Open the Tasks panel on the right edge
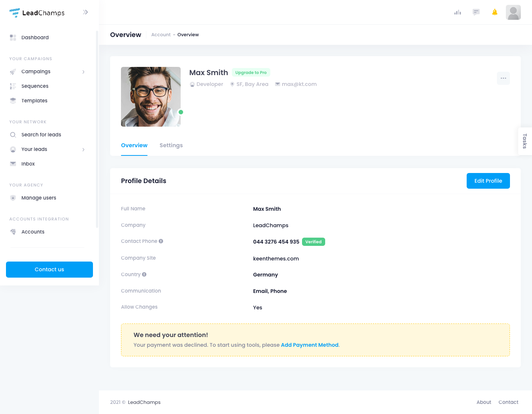The image size is (532, 414). (x=525, y=141)
